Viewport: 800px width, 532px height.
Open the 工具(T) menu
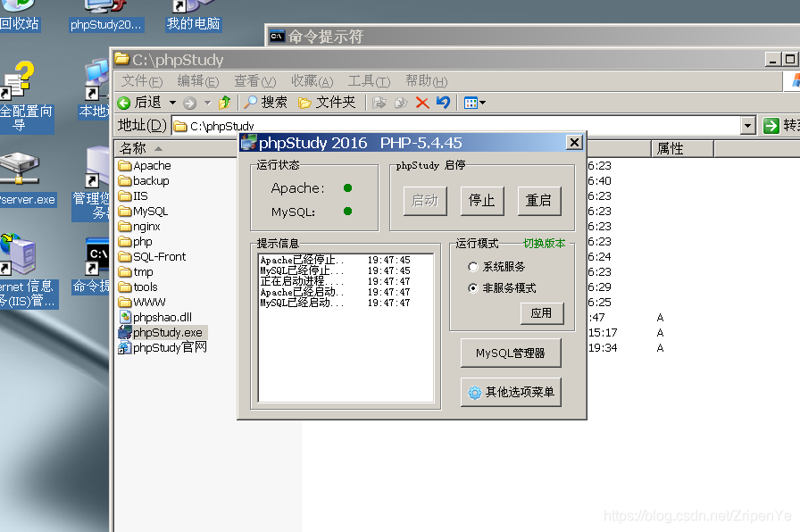pos(369,81)
